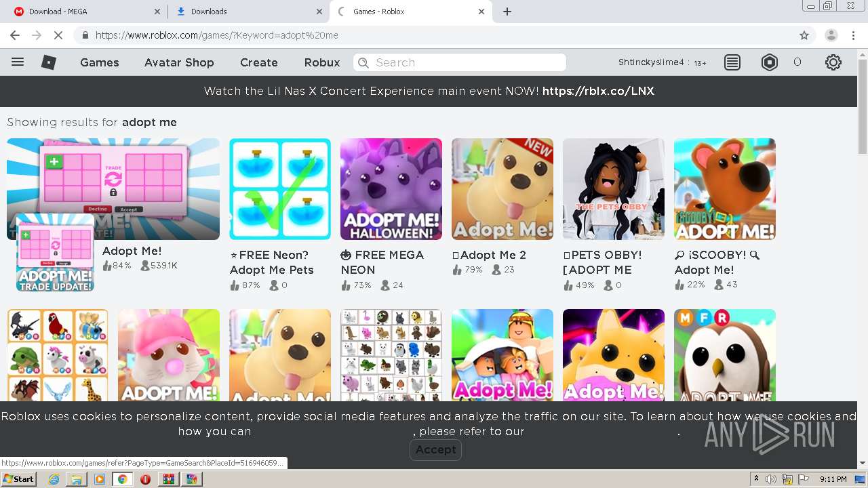
Task: Bookmark this page with the star
Action: click(804, 35)
